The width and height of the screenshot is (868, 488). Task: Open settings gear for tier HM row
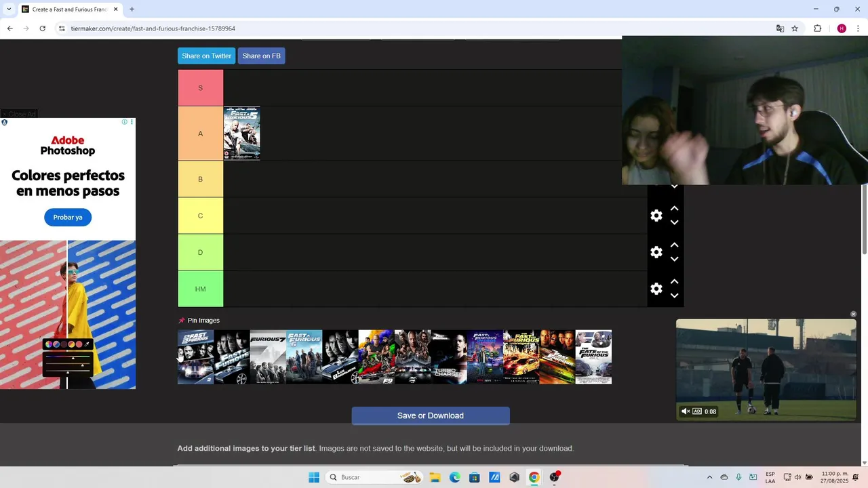coord(656,289)
